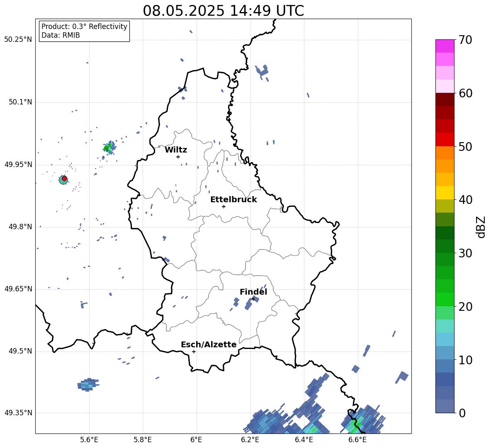The image size is (491, 448).
Task: Click the colorbar tick label 10
Action: (x=465, y=360)
